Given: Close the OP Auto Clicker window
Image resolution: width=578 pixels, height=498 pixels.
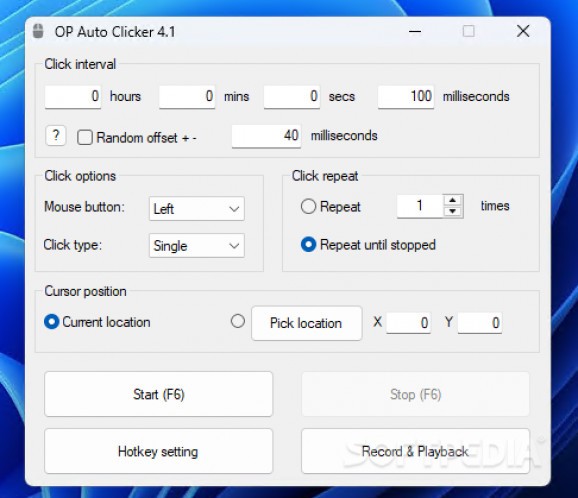Looking at the screenshot, I should click(523, 31).
